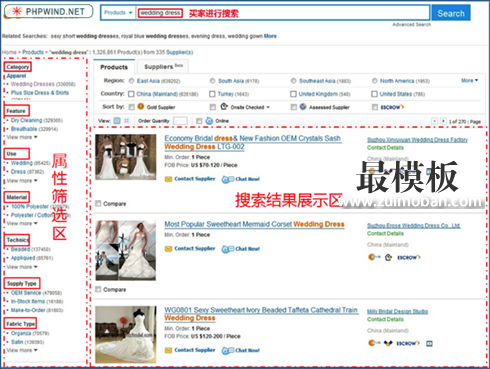
Task: Open first wedding dress product thumbnail
Action: coord(126,157)
